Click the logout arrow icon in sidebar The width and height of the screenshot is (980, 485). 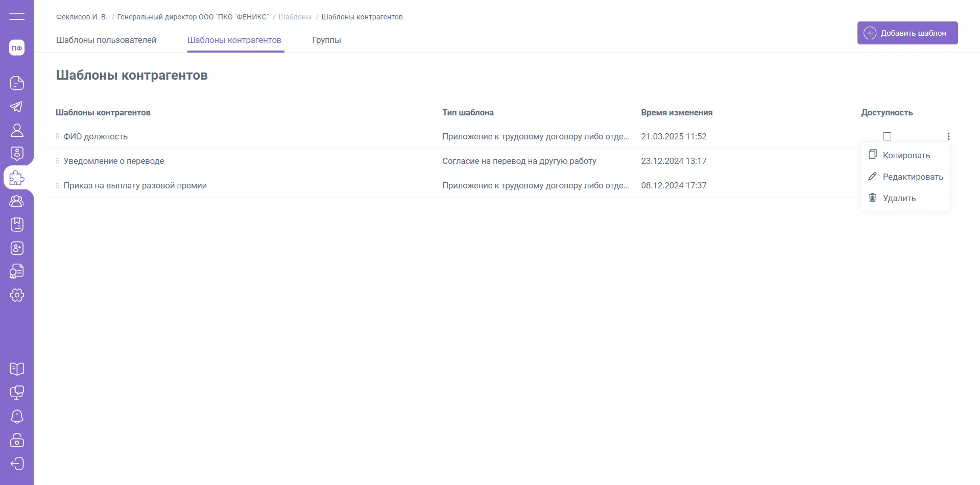pos(17,464)
